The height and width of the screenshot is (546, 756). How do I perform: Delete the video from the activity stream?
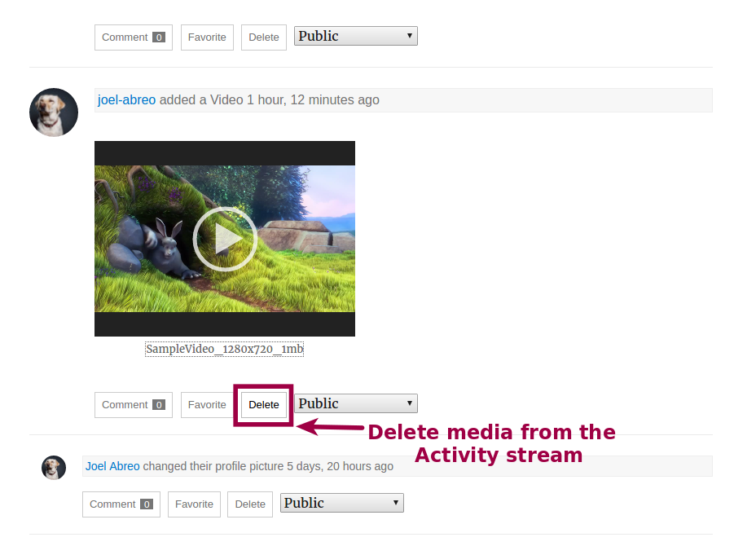pyautogui.click(x=263, y=405)
